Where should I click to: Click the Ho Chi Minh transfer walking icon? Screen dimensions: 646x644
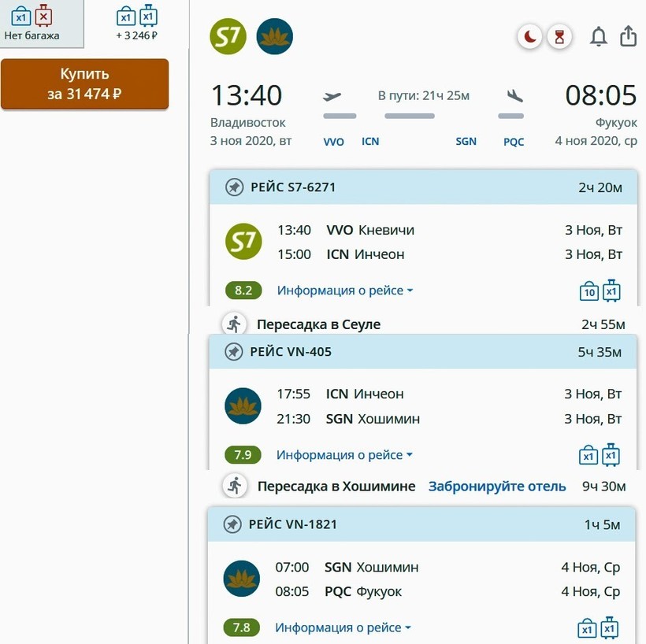pos(235,486)
